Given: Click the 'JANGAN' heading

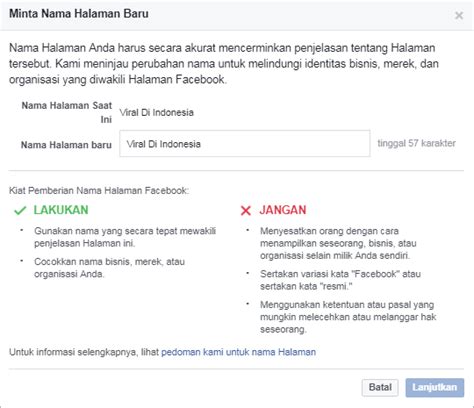Looking at the screenshot, I should coord(283,210).
